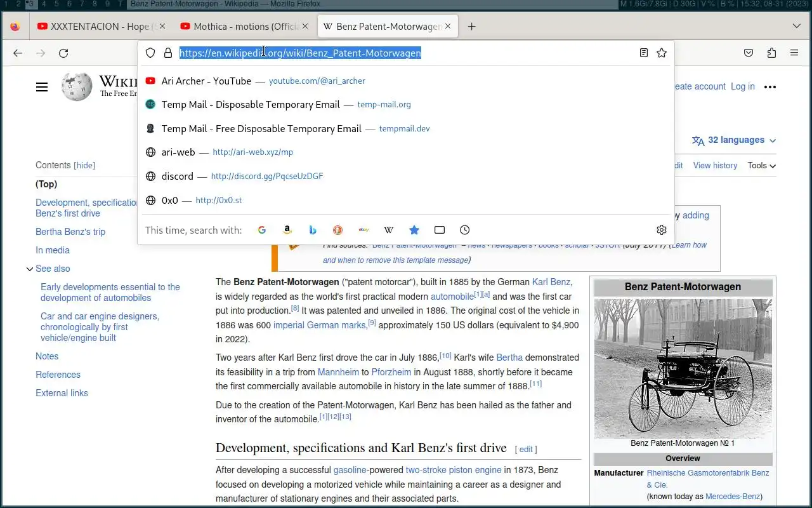Open the Mercedes-Benz link in infobox
The width and height of the screenshot is (812, 508).
(734, 497)
